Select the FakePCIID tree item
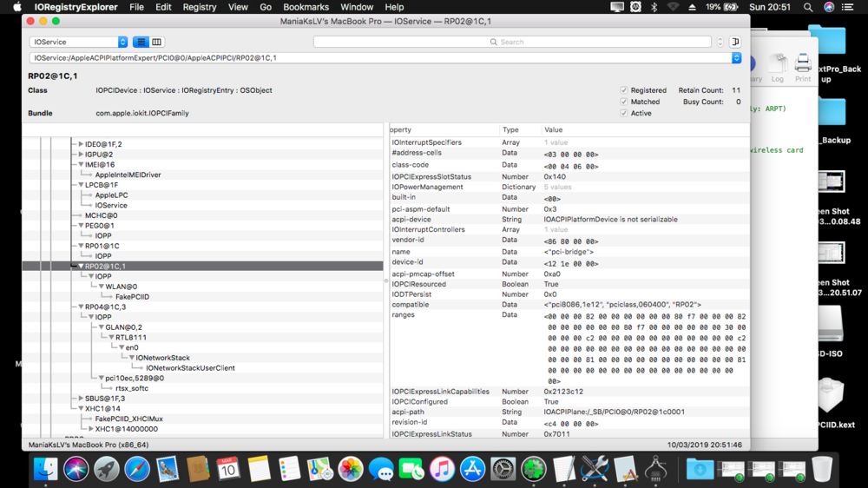The width and height of the screenshot is (868, 488). tap(132, 297)
